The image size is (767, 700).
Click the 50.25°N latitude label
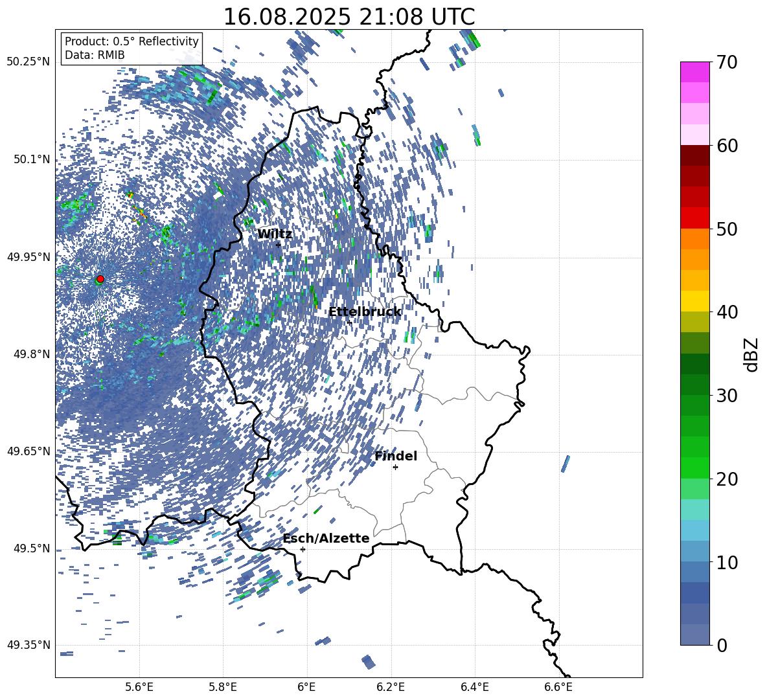[x=29, y=62]
